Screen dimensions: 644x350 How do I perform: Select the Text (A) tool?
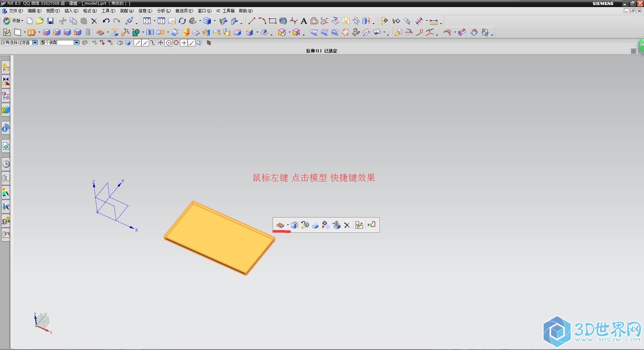click(x=304, y=21)
